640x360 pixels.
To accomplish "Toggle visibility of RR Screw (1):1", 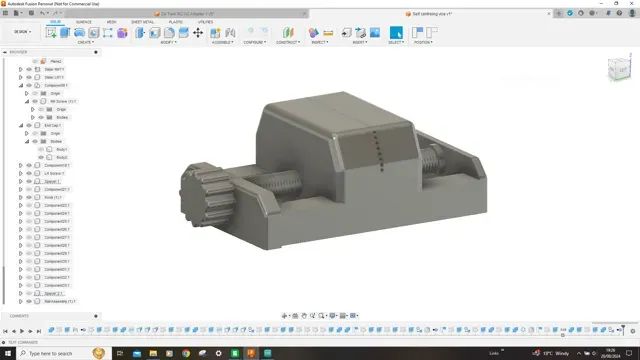I will pos(35,102).
